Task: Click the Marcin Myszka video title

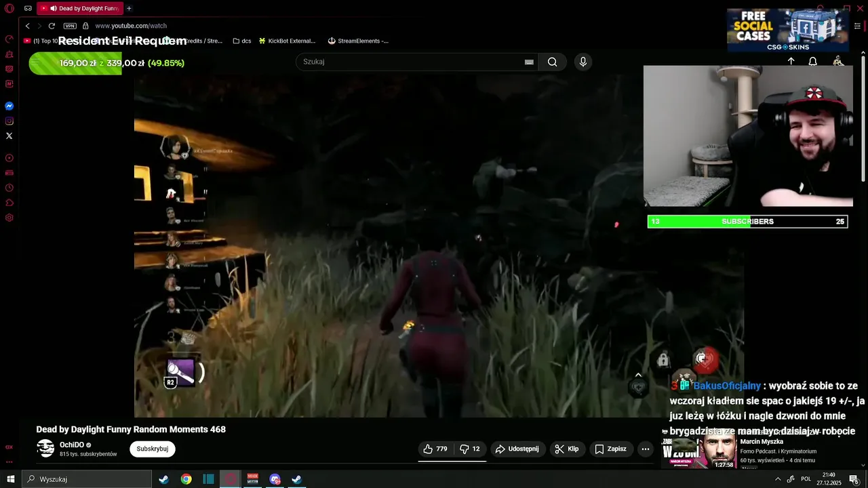Action: coord(762,442)
